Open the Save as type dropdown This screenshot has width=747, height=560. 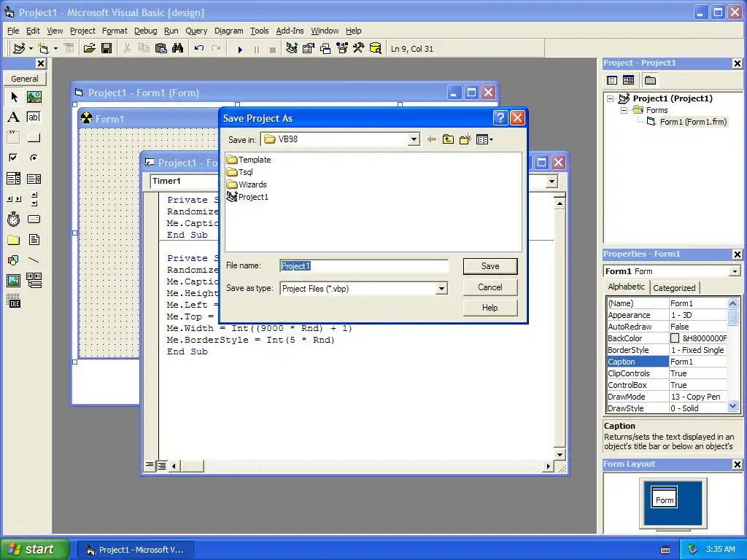point(441,289)
